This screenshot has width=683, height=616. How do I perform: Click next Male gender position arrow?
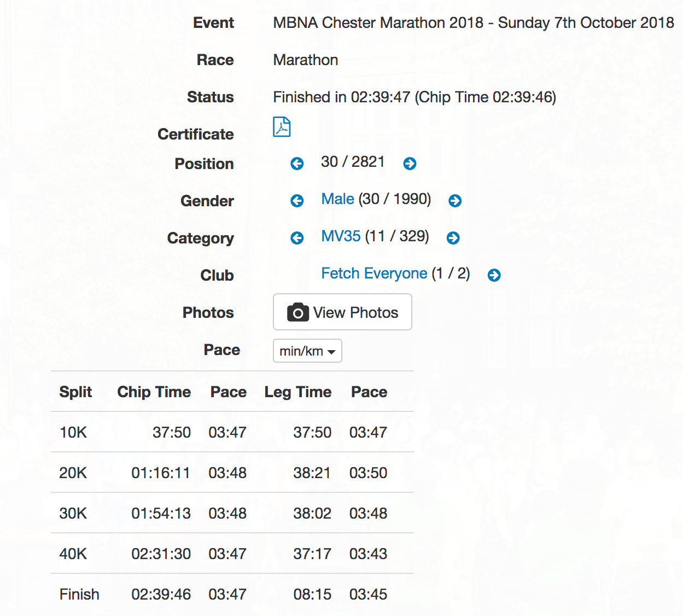click(455, 201)
